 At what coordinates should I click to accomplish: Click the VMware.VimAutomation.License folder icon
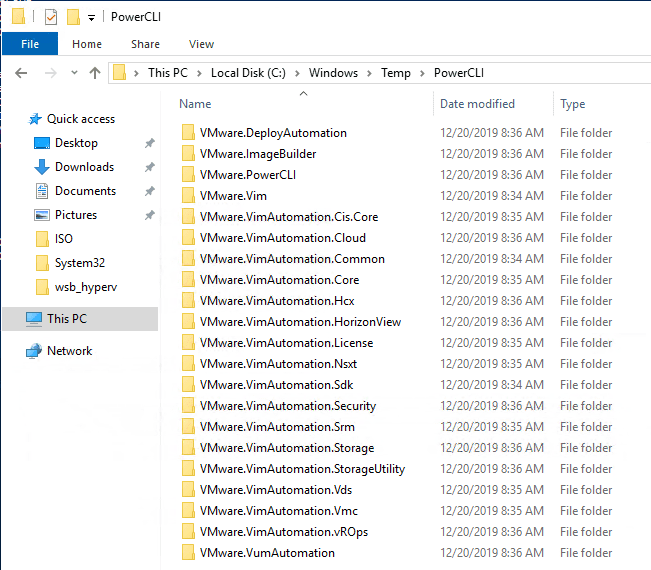tap(188, 342)
